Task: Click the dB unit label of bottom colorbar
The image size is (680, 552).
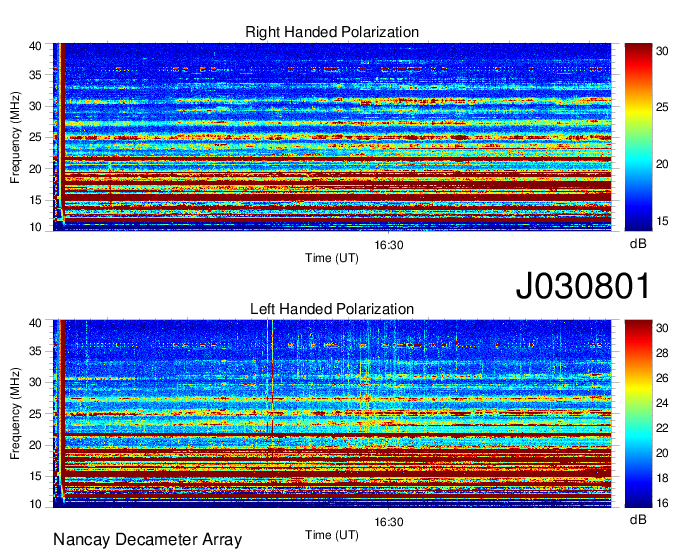Action: 638,519
